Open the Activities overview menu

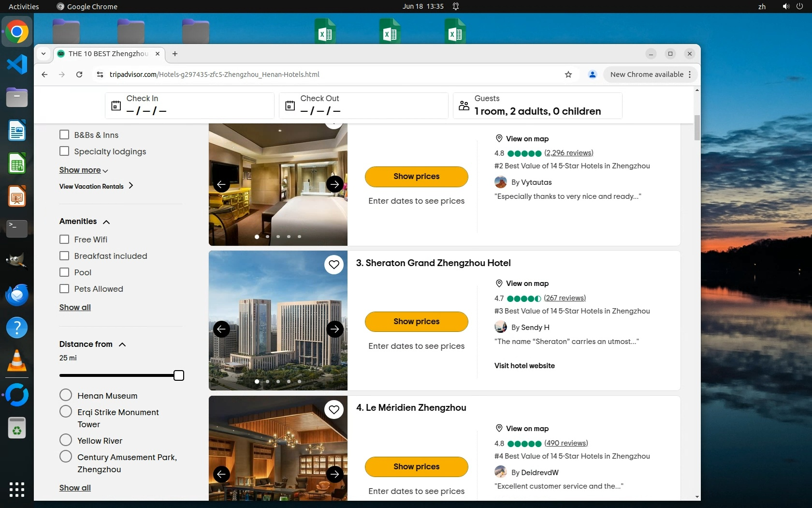24,6
